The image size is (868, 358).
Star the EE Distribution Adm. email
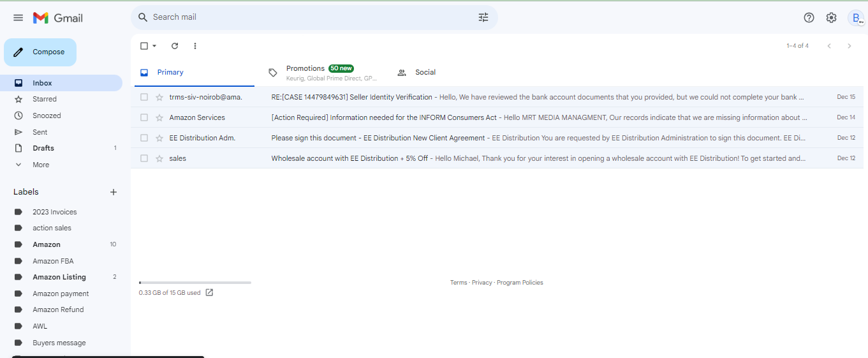coord(159,138)
